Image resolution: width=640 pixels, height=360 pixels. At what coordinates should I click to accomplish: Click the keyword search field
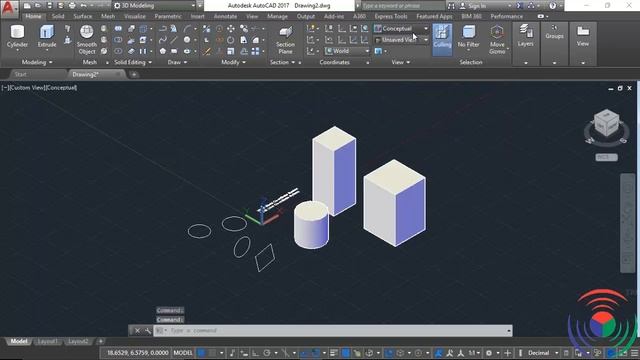coord(402,6)
